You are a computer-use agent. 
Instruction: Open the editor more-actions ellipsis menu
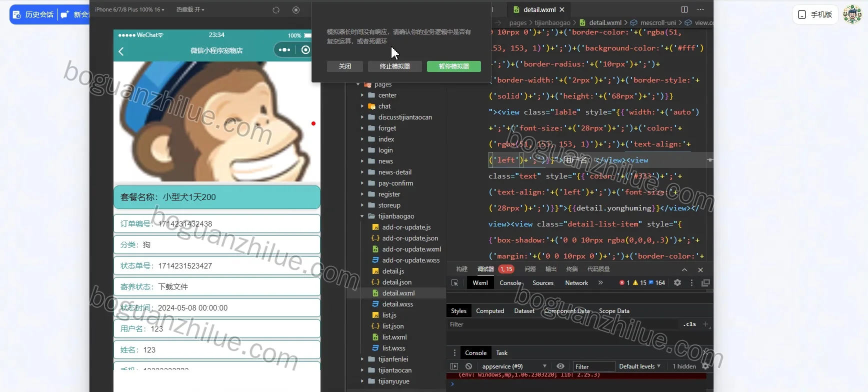click(x=700, y=9)
